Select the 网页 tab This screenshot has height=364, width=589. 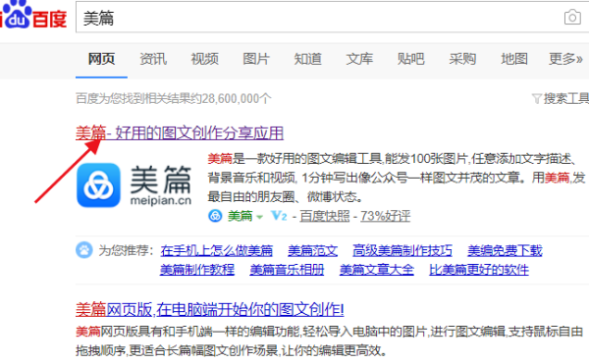click(x=101, y=59)
